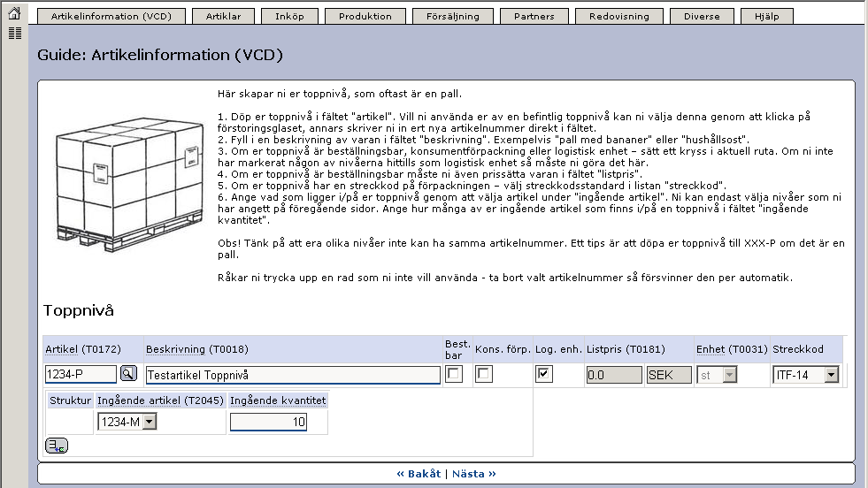The image size is (868, 488).
Task: Focus the Artikel input with 1234-P
Action: [81, 374]
